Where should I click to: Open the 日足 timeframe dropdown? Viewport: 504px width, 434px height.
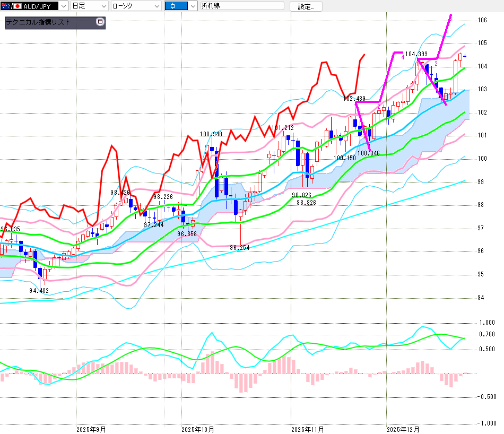102,6
